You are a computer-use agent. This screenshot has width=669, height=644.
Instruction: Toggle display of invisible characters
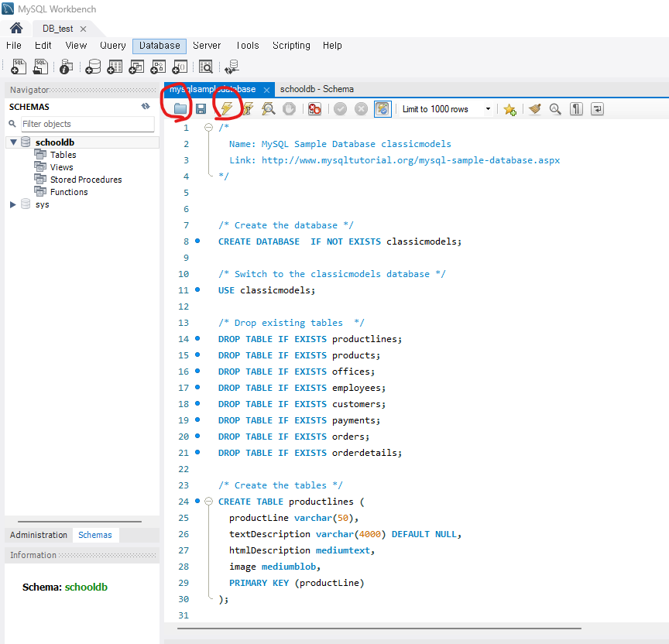tap(576, 109)
